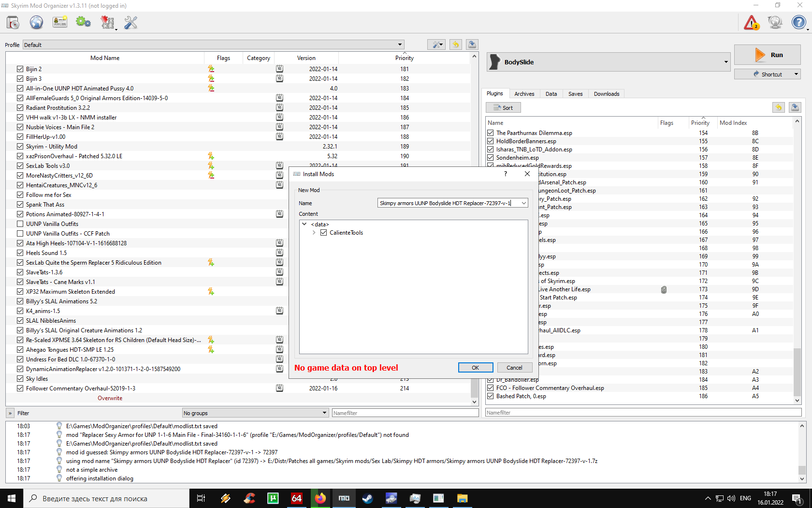
Task: Click the Firefox icon on the taskbar
Action: [x=320, y=498]
